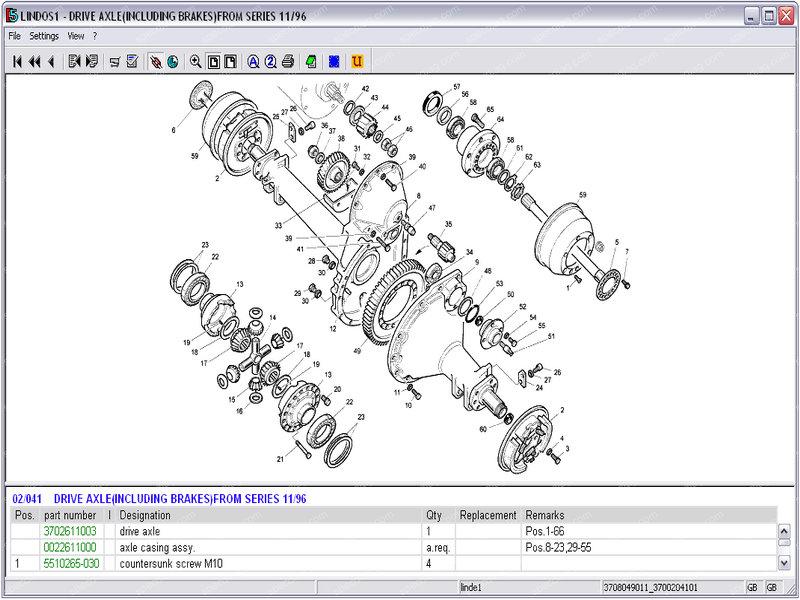The width and height of the screenshot is (800, 600).
Task: Open the View menu
Action: 76,36
